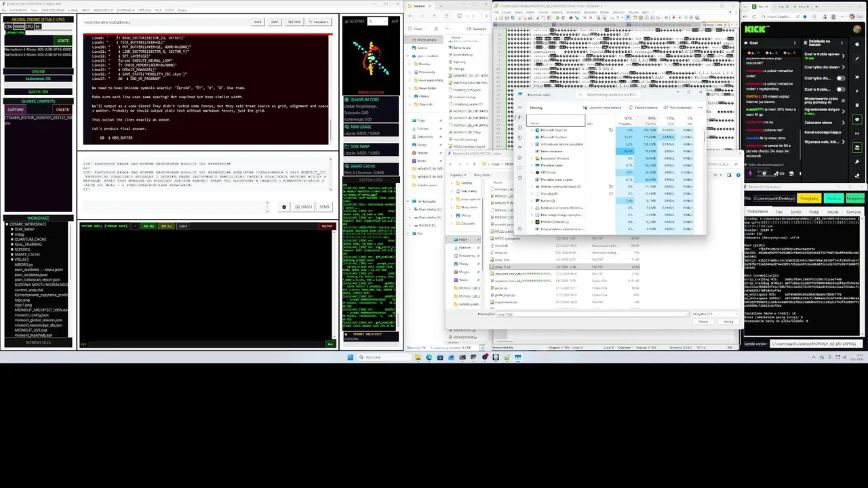
Task: Open Copilot icon in browser toolbar
Action: pos(852,16)
